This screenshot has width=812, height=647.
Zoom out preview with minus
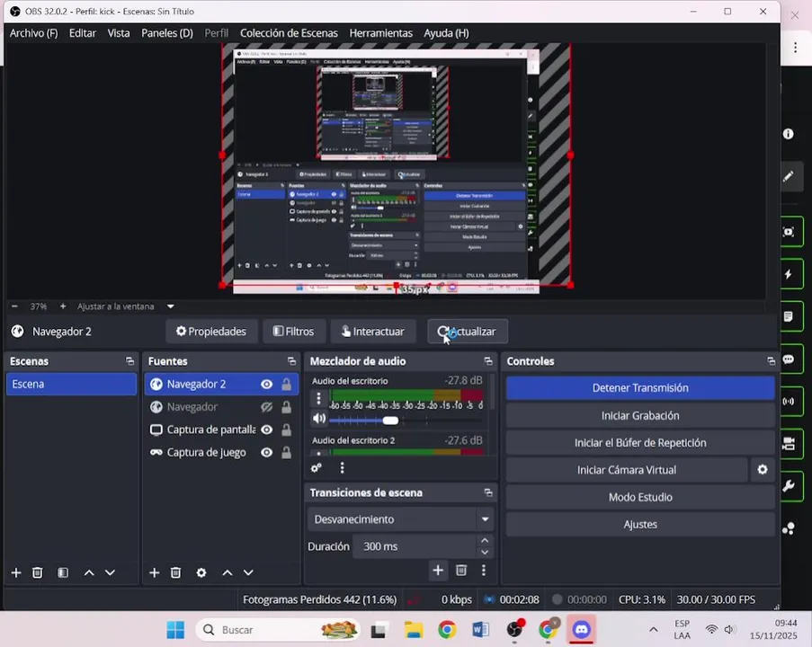(14, 306)
